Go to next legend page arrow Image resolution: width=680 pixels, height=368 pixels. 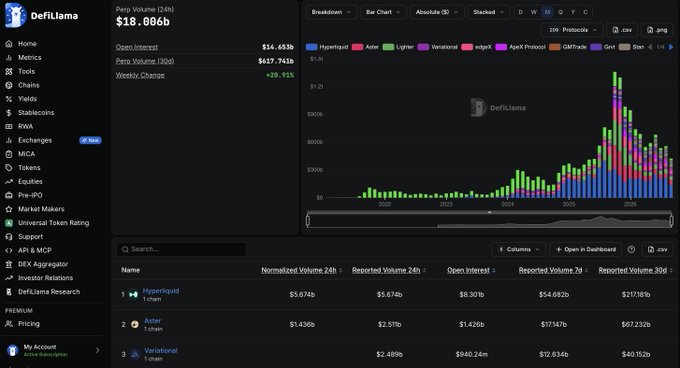pyautogui.click(x=671, y=47)
